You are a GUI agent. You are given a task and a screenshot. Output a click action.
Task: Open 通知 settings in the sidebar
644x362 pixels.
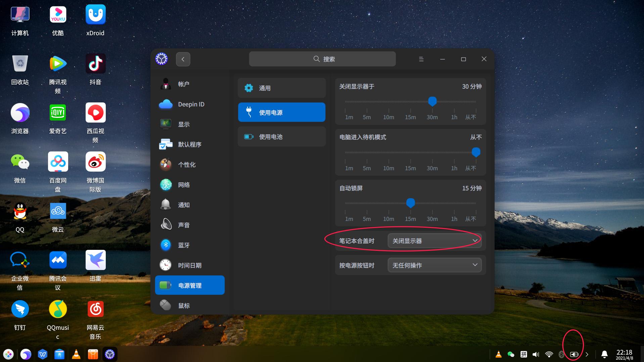tap(190, 205)
